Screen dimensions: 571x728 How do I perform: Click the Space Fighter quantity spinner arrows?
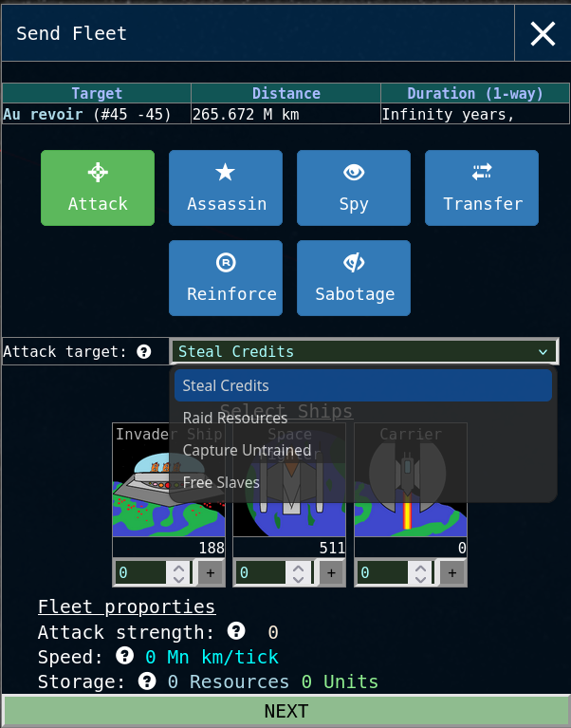click(x=298, y=572)
